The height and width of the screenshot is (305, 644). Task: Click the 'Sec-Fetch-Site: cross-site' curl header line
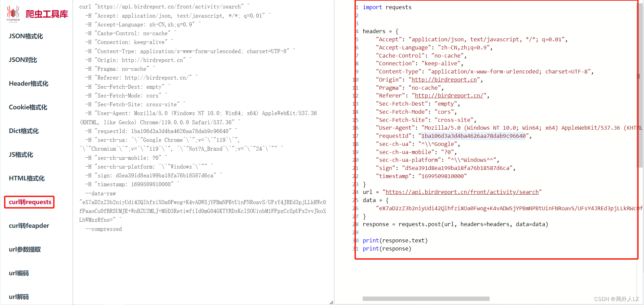point(135,104)
